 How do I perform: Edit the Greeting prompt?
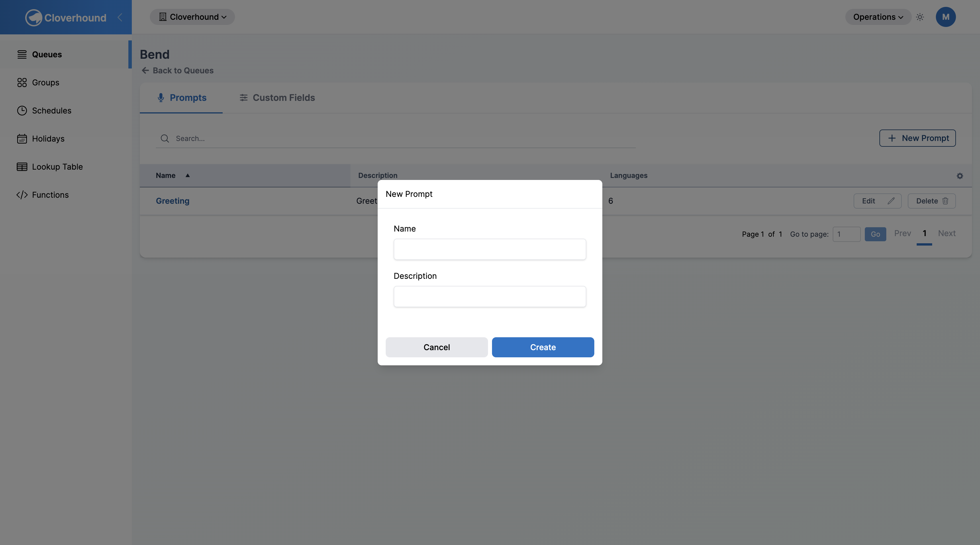(878, 201)
